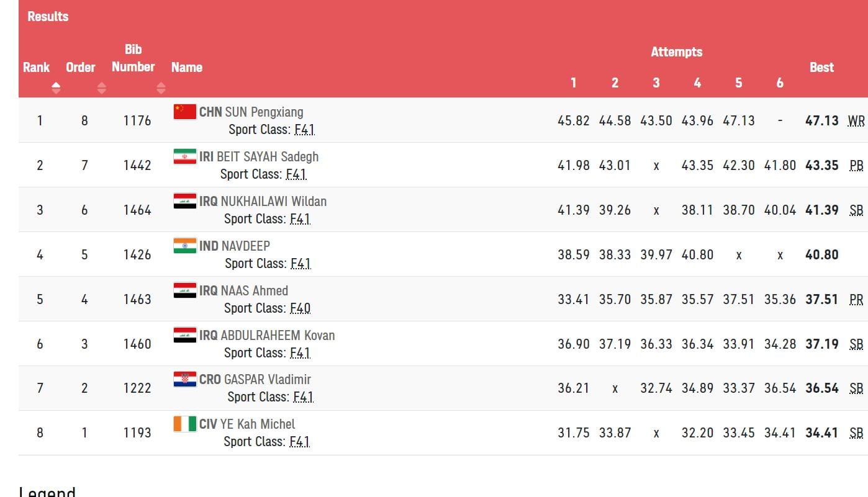Toggle sorting on the Rank column
The height and width of the screenshot is (497, 868).
click(x=55, y=88)
